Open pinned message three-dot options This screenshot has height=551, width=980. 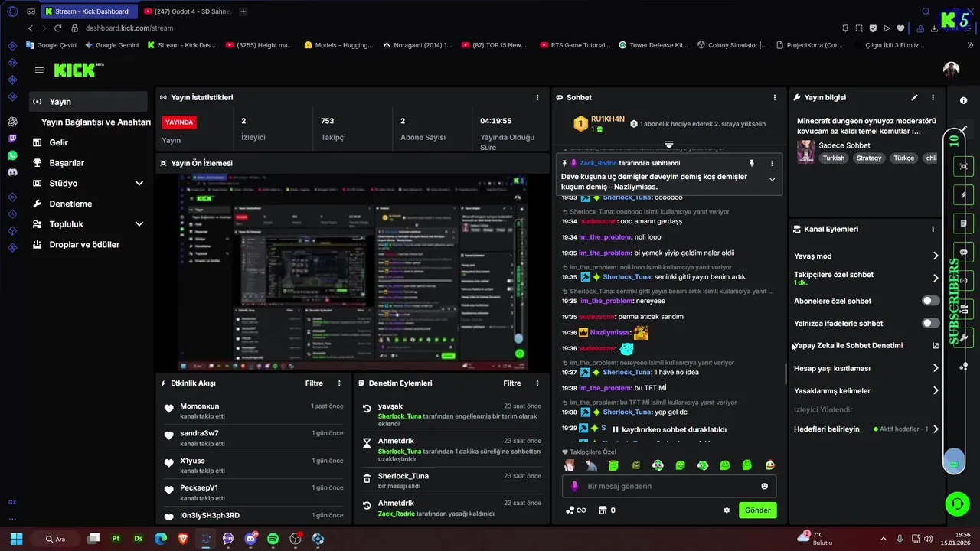pos(772,163)
